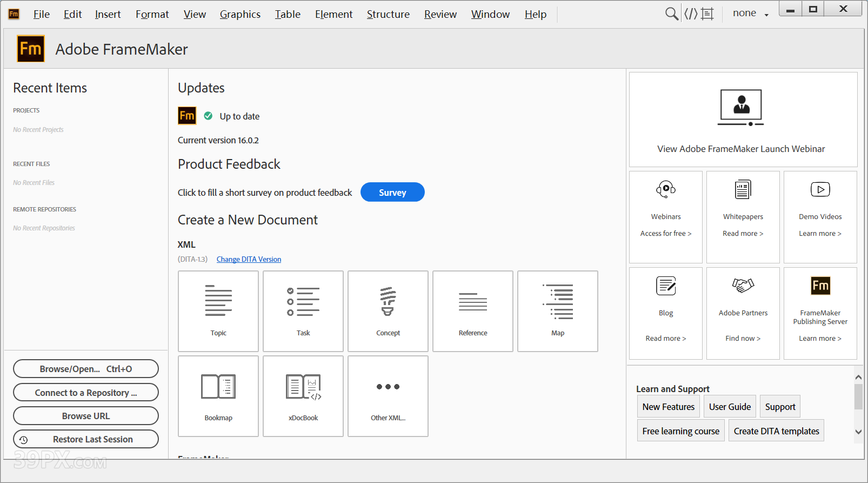Switch to XML code view icon
Screen dimensions: 868x483
691,14
